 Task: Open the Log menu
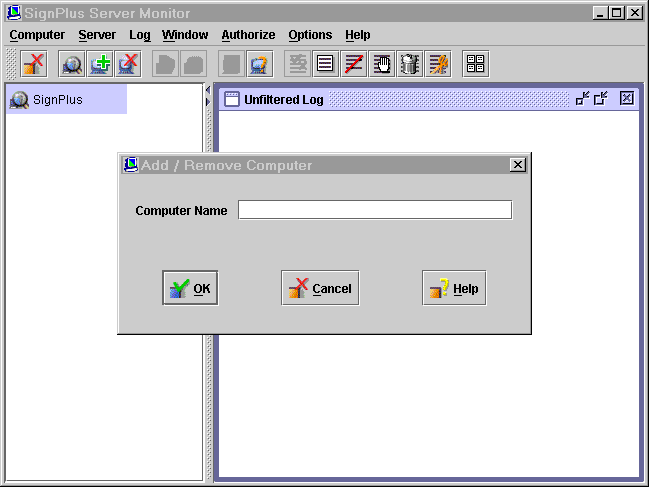[140, 35]
